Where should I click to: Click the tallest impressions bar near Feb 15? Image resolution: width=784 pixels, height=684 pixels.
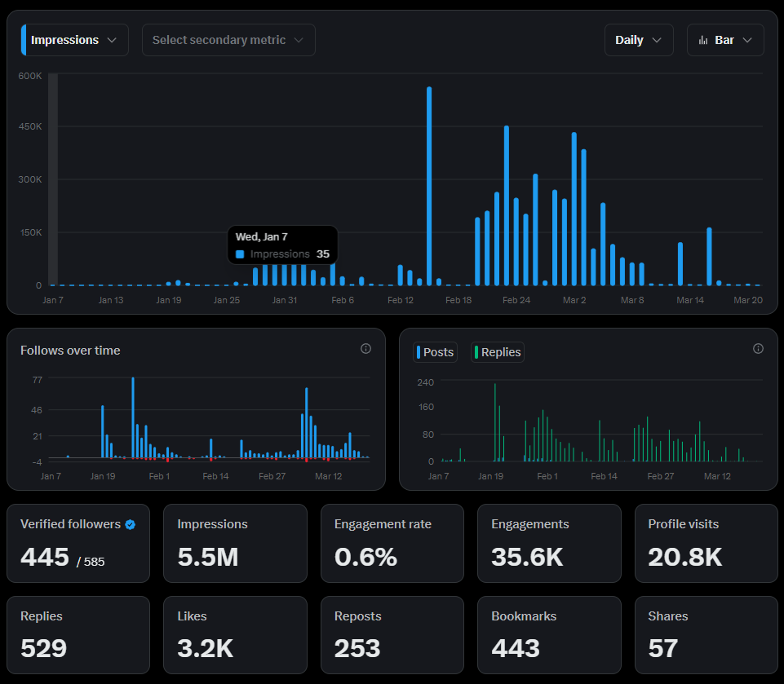pos(429,186)
